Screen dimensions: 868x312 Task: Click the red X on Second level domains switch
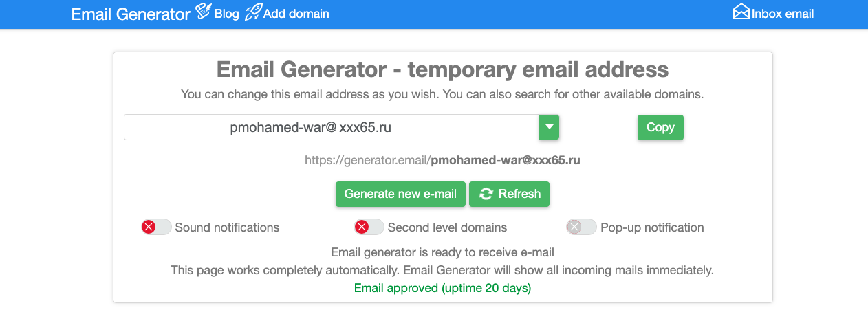(361, 227)
